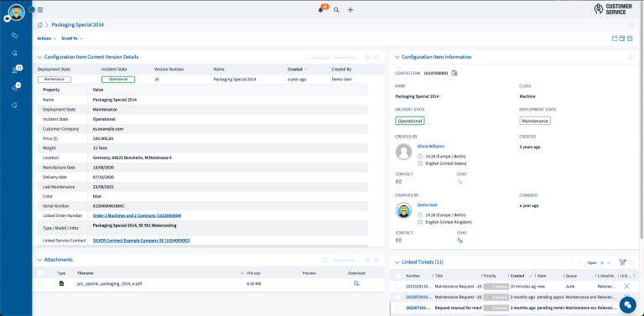
Task: Click Packaging Special 2014 breadcrumb
Action: [78, 25]
